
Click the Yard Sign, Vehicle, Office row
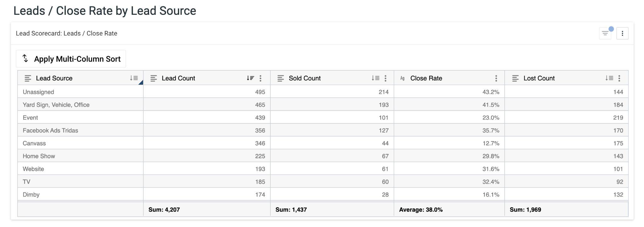56,105
